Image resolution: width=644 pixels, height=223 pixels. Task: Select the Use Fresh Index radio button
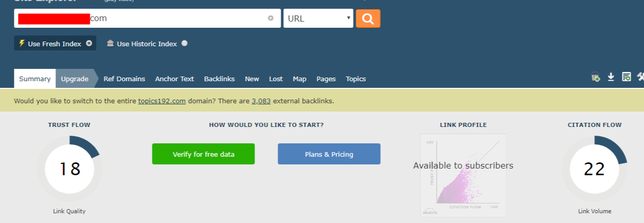point(89,43)
